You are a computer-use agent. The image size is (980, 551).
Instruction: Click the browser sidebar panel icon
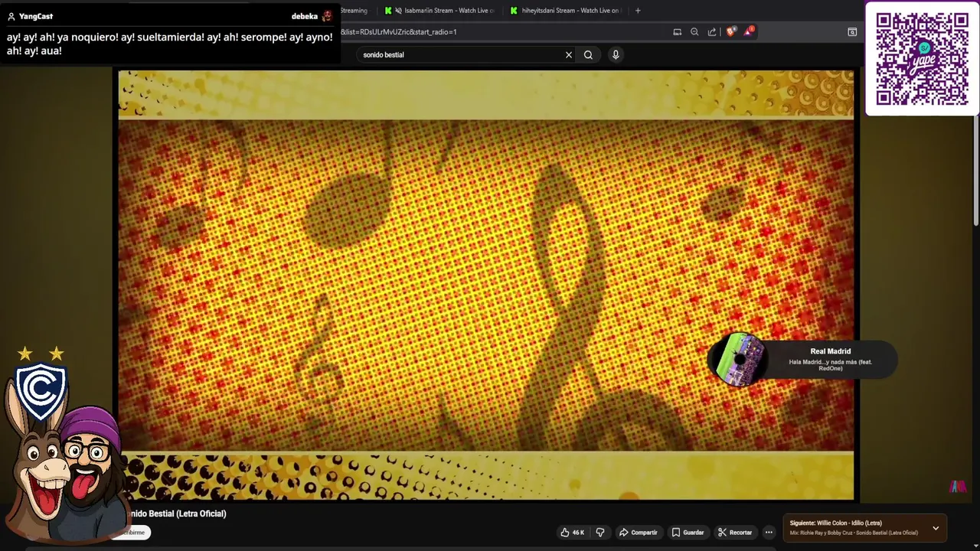coord(852,32)
